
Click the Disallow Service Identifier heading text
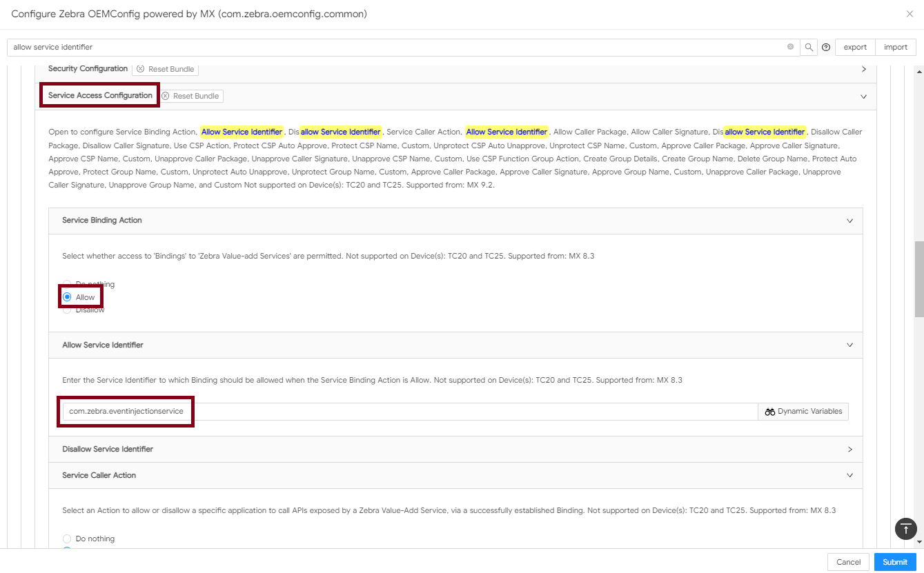(108, 449)
